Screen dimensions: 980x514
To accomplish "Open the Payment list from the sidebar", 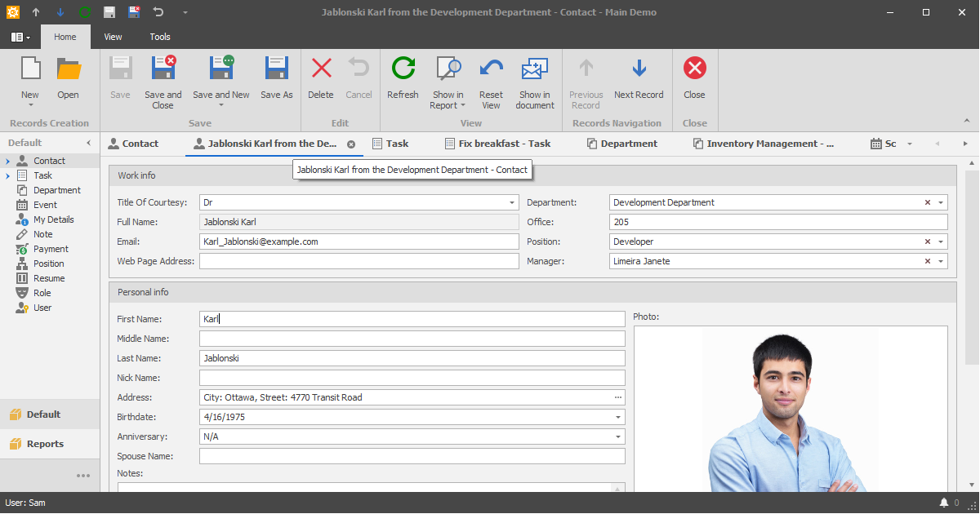I will (49, 249).
